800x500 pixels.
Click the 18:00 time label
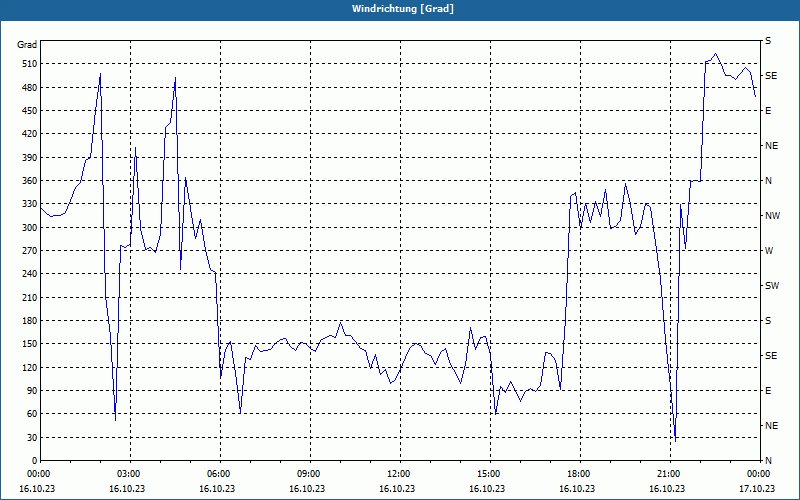(x=579, y=473)
